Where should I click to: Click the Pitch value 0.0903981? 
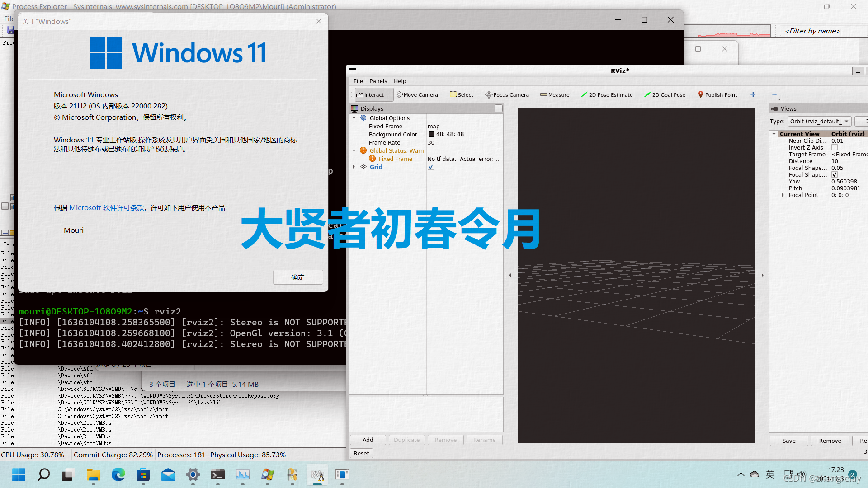point(846,188)
